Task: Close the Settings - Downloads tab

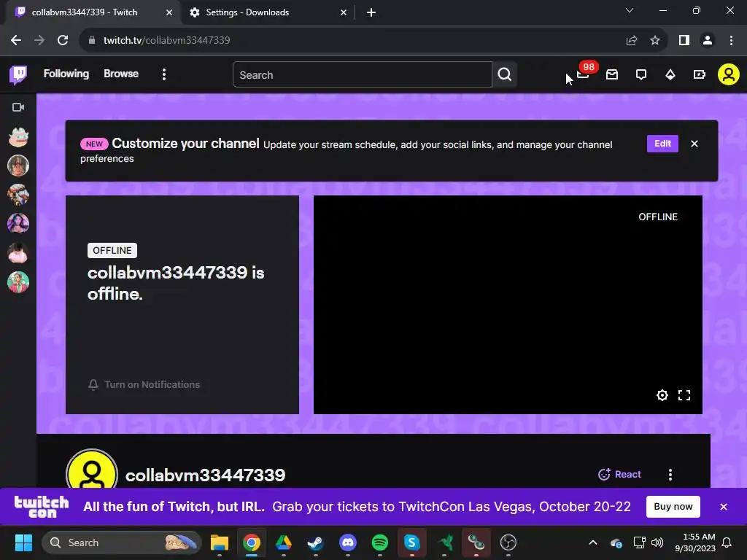Action: 343,12
